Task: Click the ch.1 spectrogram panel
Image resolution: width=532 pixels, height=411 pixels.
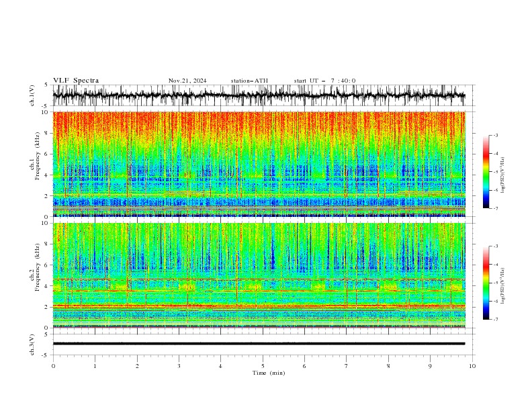Action: (259, 164)
